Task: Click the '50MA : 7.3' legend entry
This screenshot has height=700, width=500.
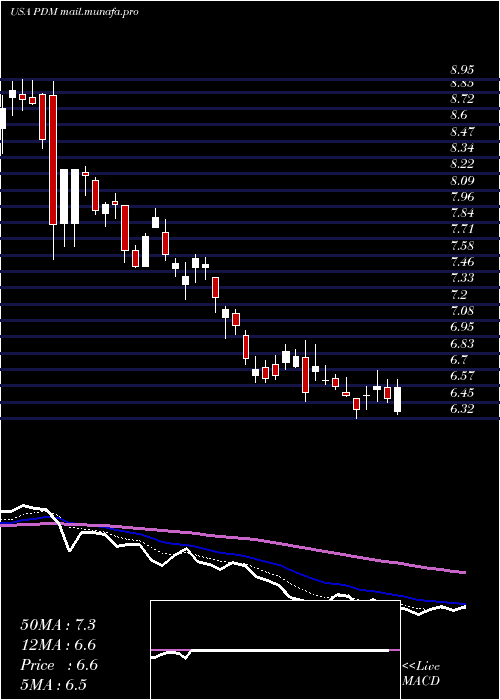Action: tap(58, 625)
